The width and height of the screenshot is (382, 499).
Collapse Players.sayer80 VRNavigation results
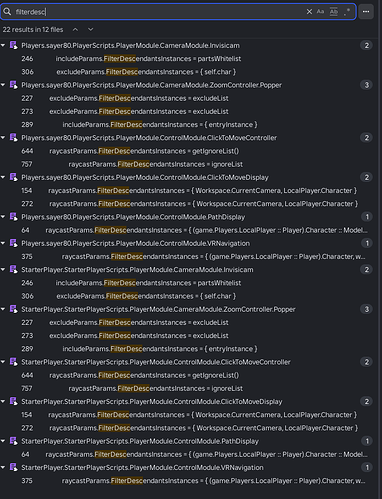[3, 243]
